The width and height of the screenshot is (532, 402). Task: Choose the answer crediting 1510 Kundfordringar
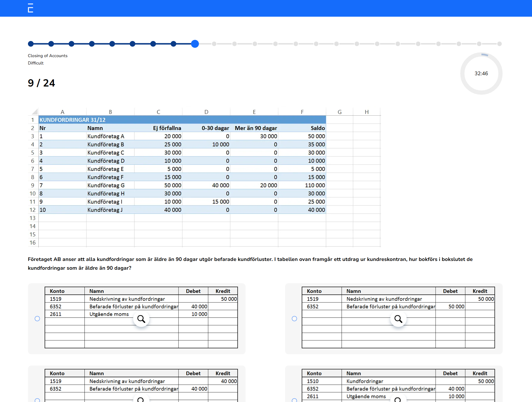(294, 400)
